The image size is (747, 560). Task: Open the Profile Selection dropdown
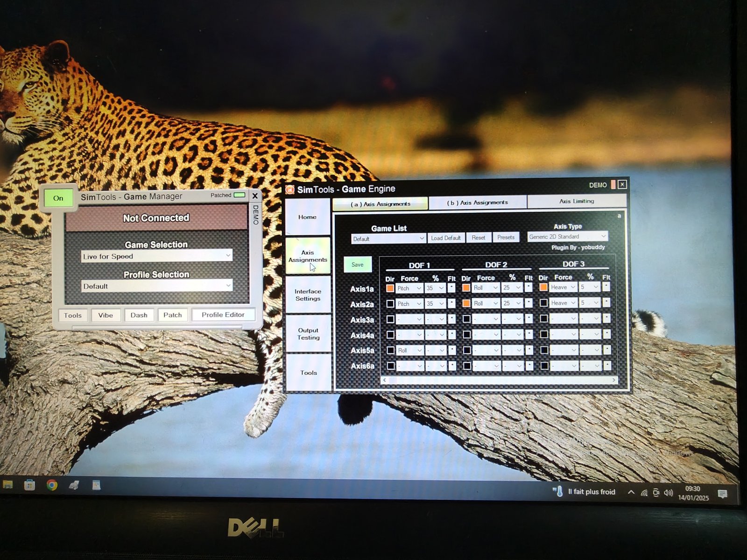(x=156, y=286)
